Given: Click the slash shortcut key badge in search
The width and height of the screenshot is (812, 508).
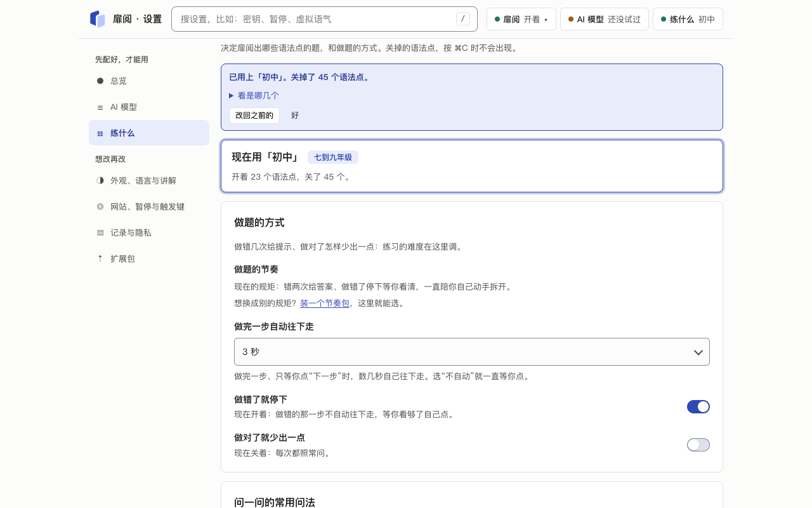Looking at the screenshot, I should (463, 19).
